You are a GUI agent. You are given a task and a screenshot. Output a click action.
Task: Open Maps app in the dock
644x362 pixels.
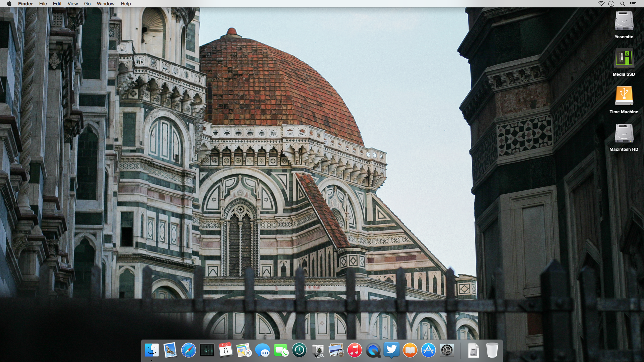[x=244, y=351]
